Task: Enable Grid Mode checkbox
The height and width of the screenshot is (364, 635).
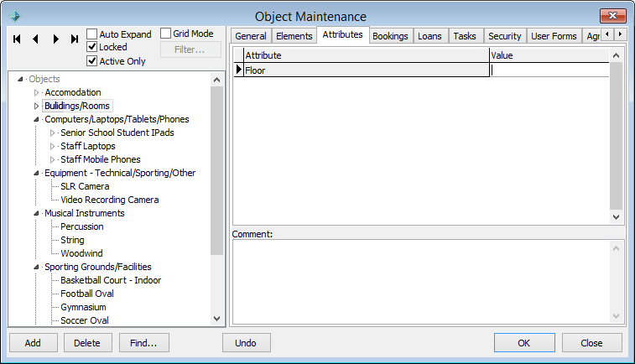Action: [165, 34]
